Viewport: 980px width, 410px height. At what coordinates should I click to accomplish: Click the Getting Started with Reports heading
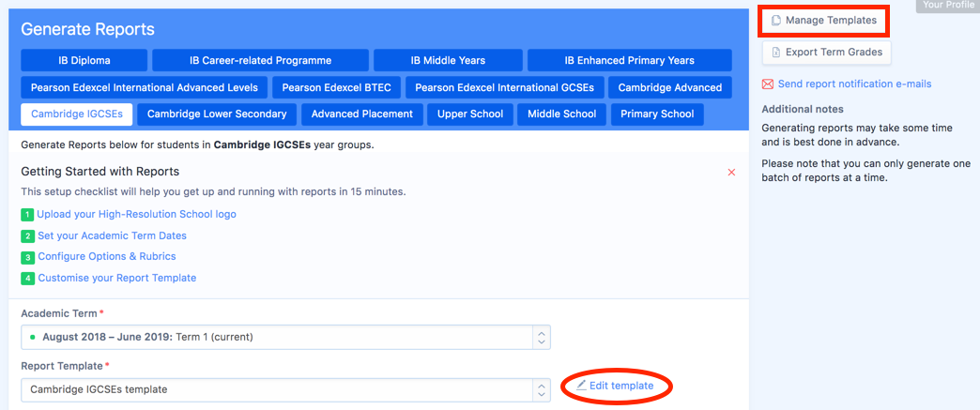tap(100, 172)
